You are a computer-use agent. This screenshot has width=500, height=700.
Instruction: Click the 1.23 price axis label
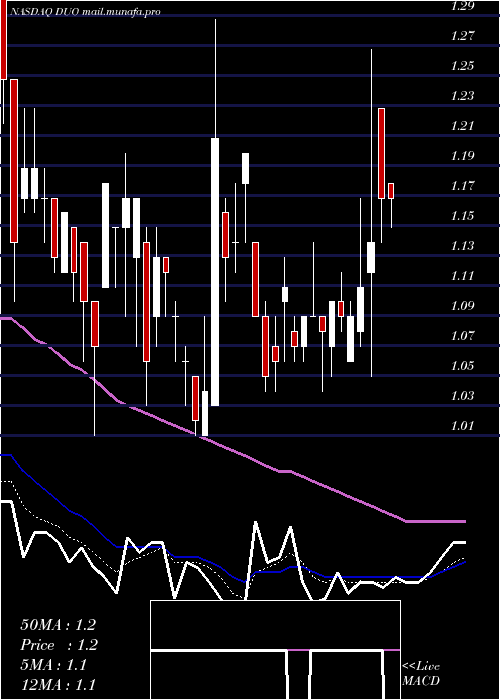462,96
